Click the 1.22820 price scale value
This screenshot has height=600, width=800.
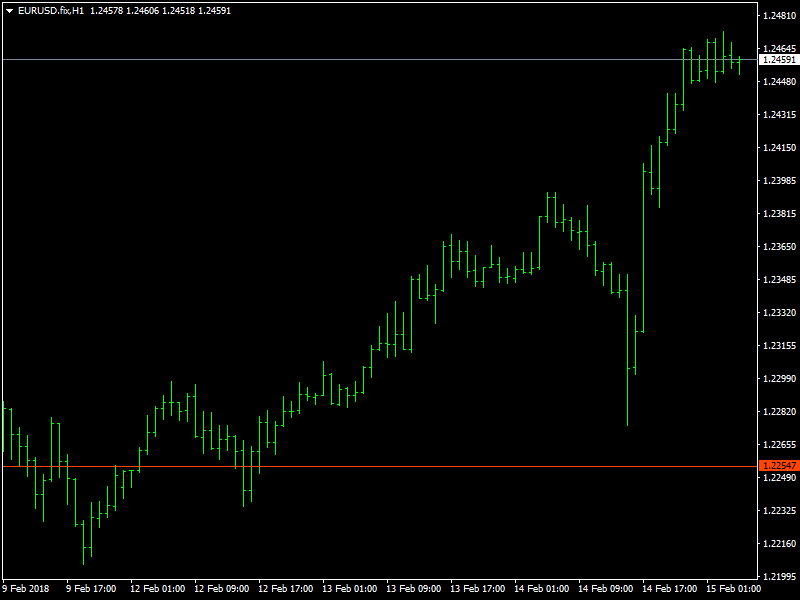tap(779, 412)
